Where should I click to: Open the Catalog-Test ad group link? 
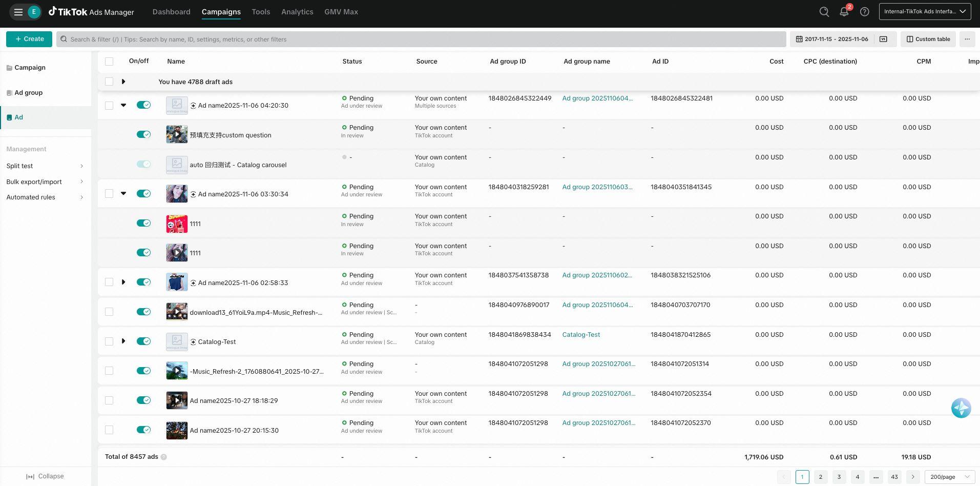point(581,335)
